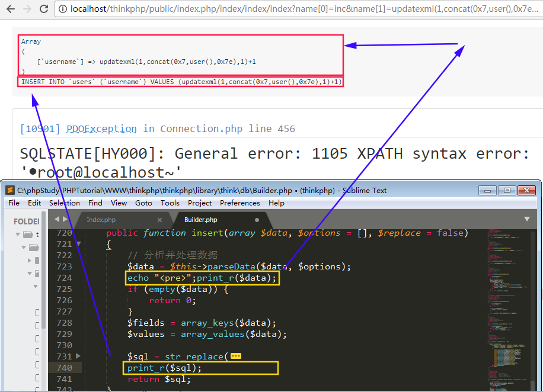Screen dimensions: 543x392
Task: Open the Preferences menu
Action: point(239,203)
